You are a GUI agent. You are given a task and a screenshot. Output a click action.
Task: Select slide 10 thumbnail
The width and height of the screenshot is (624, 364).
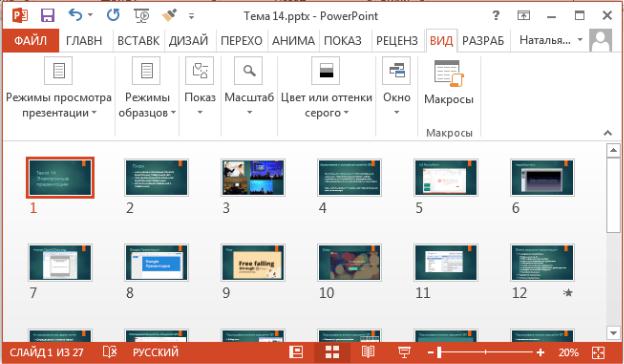point(349,263)
